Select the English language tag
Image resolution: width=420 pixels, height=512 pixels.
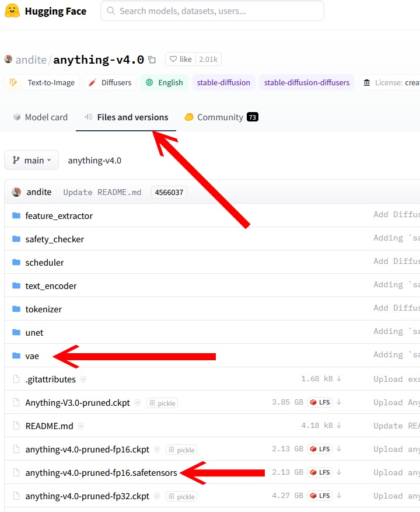pos(164,83)
